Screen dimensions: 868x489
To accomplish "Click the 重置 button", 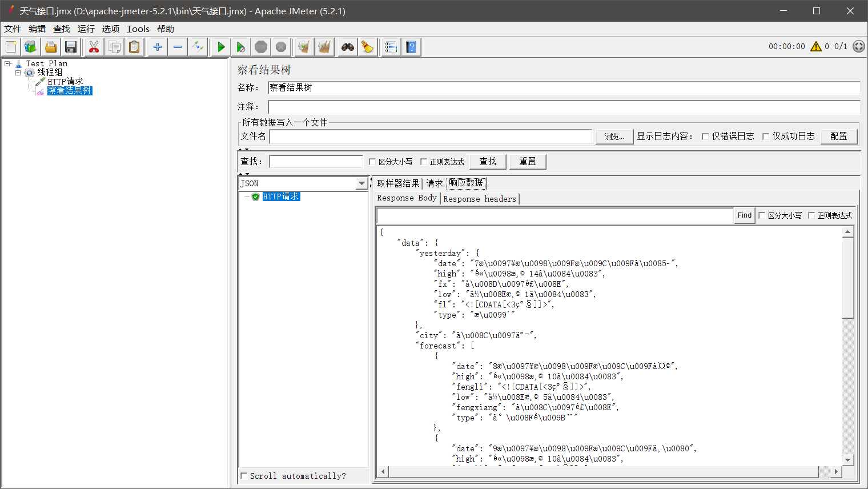I will point(528,162).
